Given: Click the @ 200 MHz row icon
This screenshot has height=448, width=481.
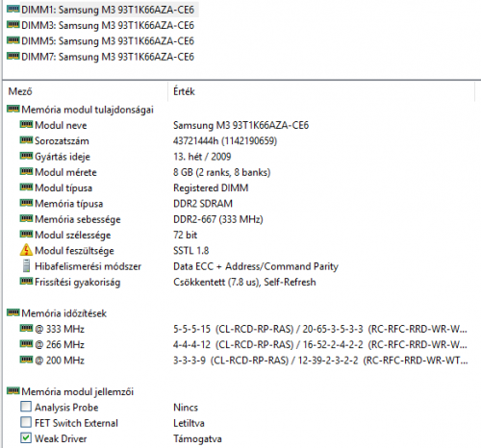Looking at the screenshot, I should pyautogui.click(x=26, y=360).
